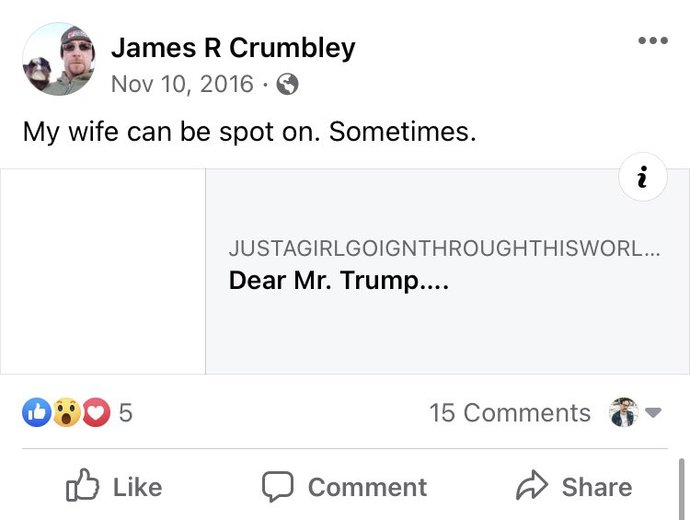Click the info "i" icon on link preview

[642, 178]
